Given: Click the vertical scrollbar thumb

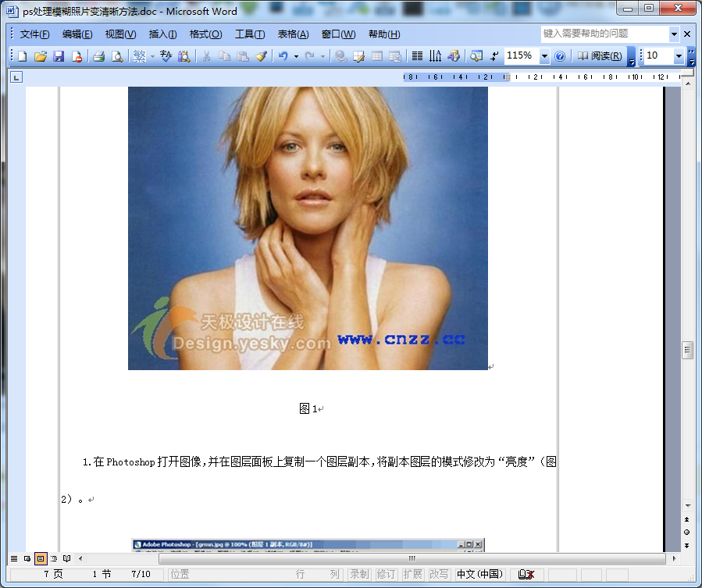Looking at the screenshot, I should [687, 350].
